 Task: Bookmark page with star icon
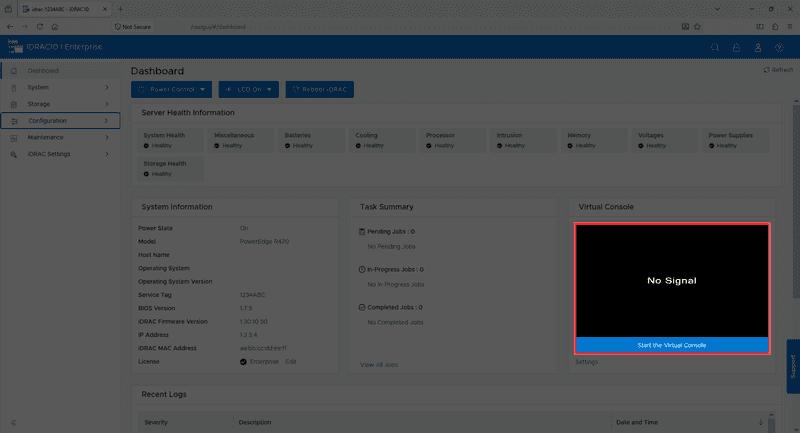tap(697, 27)
